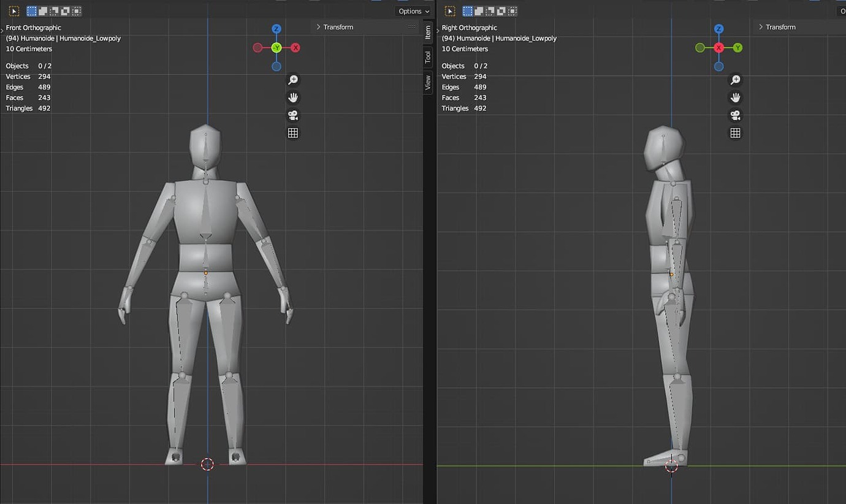Screen dimensions: 846x504
Task: Click the pan hand icon in right viewport
Action: pyautogui.click(x=735, y=97)
